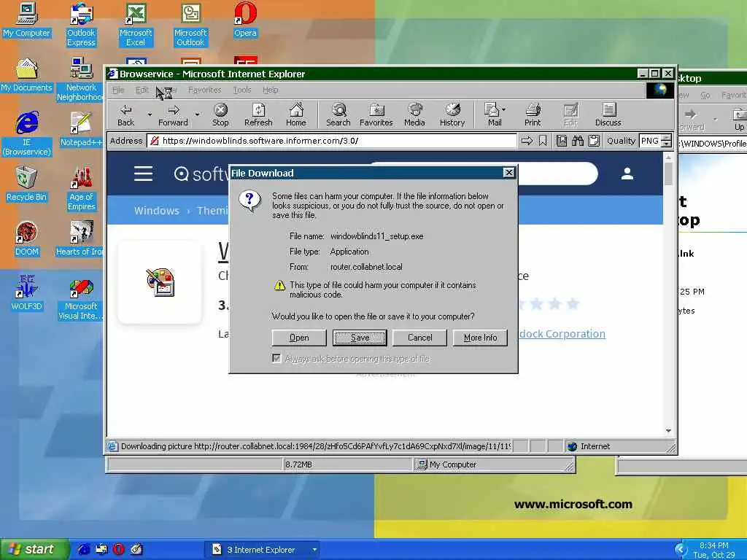The width and height of the screenshot is (747, 560).
Task: Open the File menu
Action: (x=118, y=90)
